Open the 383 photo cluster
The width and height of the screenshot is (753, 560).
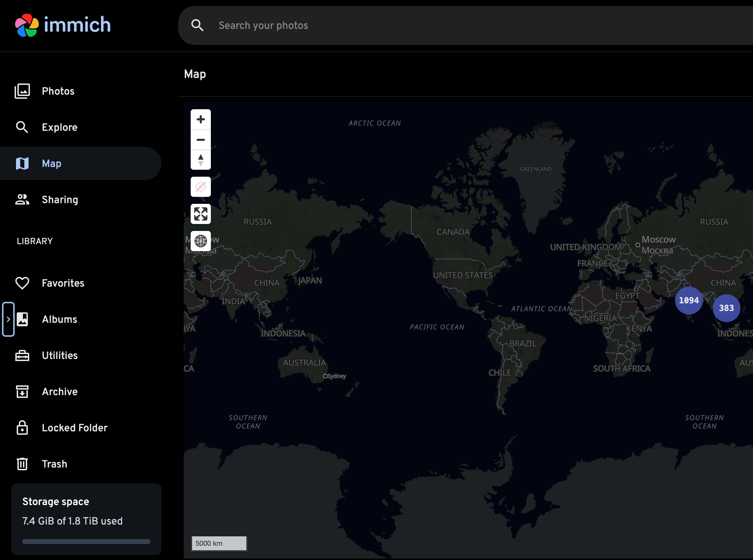pyautogui.click(x=727, y=308)
